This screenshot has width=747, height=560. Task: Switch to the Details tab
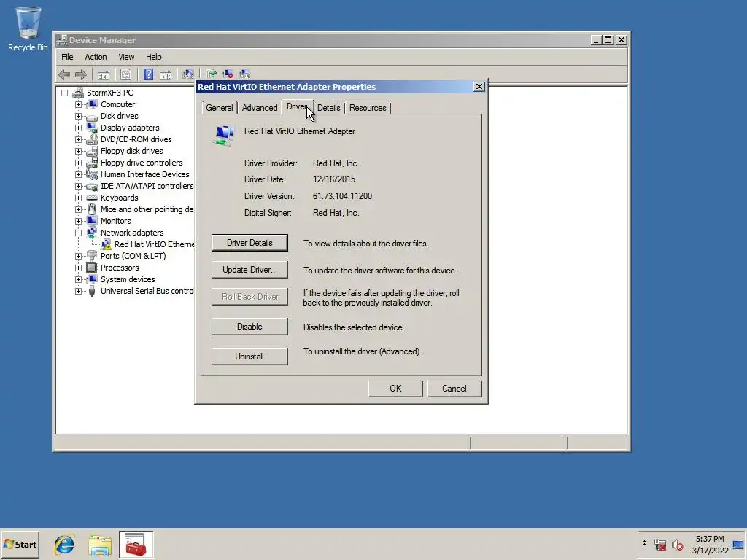coord(329,108)
